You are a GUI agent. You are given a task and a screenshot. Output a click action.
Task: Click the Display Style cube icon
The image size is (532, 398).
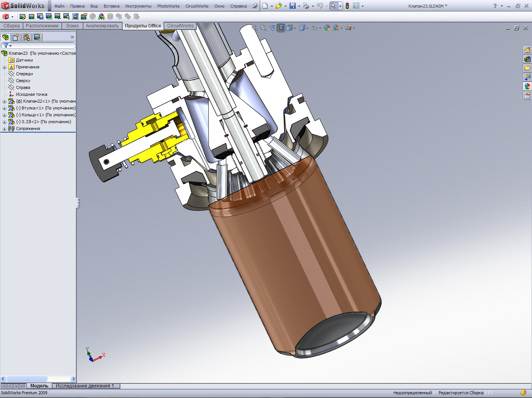(302, 28)
